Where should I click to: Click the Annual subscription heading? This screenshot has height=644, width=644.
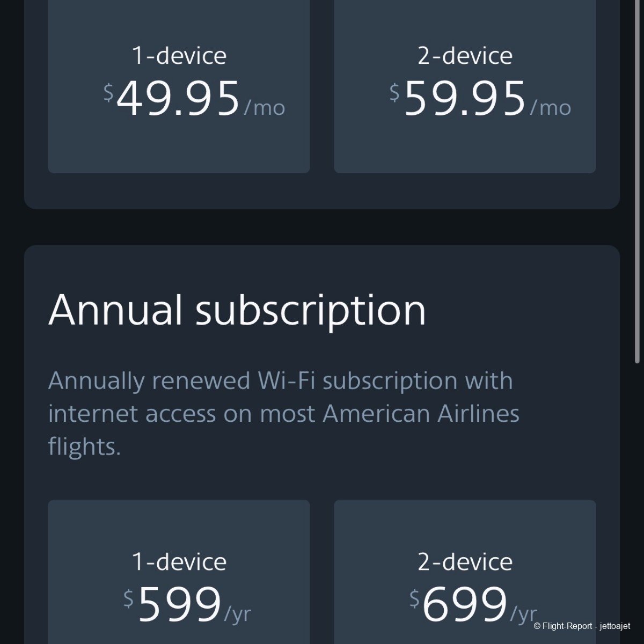point(237,311)
